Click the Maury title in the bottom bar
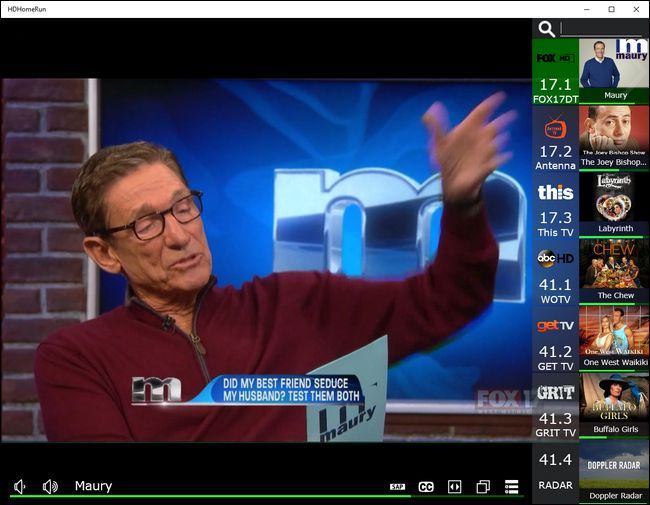Viewport: 650px width, 505px height. pos(93,486)
